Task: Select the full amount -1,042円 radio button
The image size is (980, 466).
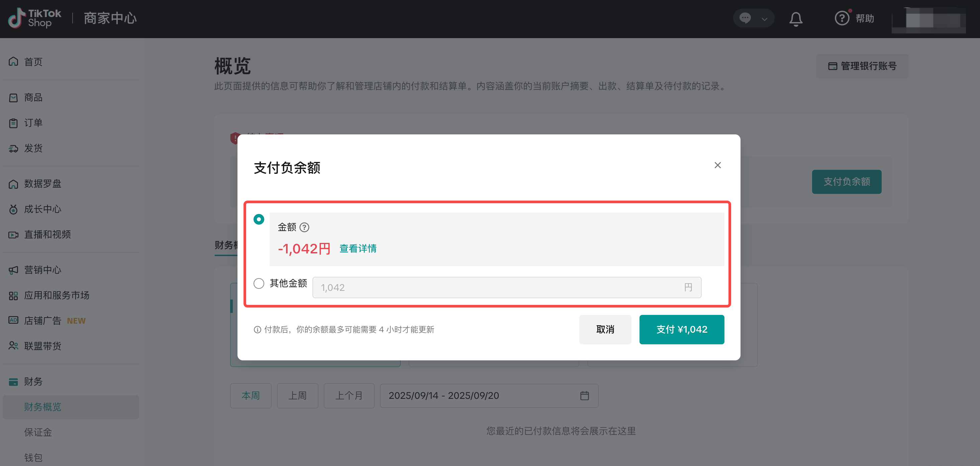Action: (259, 219)
